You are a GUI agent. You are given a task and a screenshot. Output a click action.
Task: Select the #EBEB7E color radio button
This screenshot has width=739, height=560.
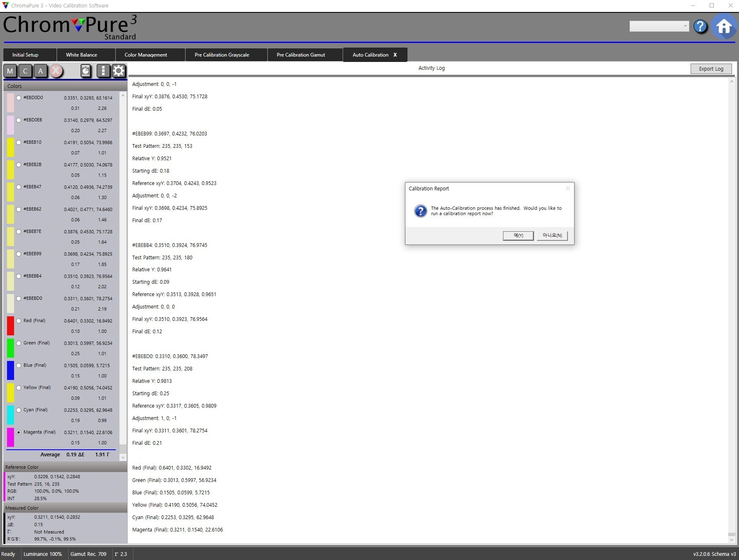tap(19, 232)
